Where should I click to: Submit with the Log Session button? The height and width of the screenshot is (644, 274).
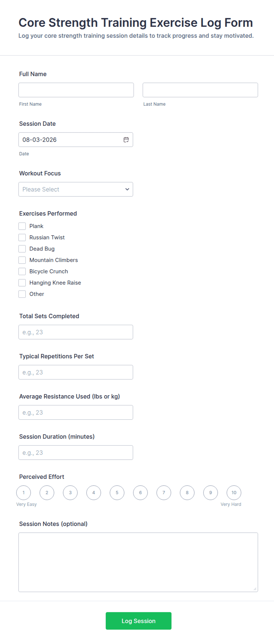(x=138, y=621)
